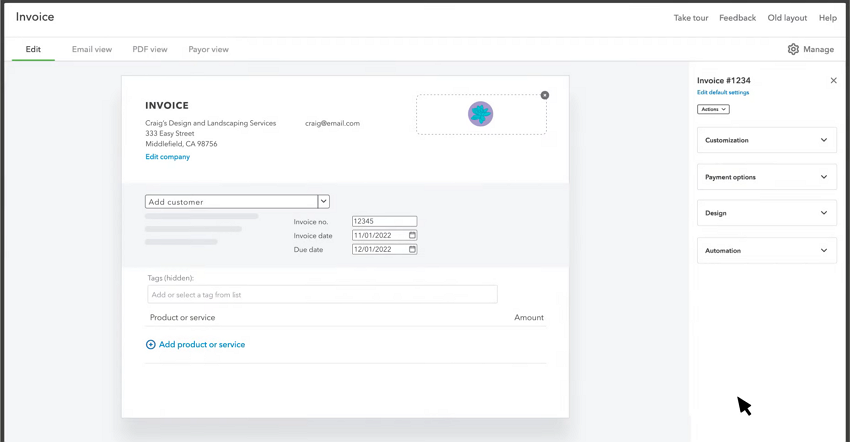Close the Invoice #1234 side panel
Image resolution: width=850 pixels, height=442 pixels.
(x=834, y=81)
